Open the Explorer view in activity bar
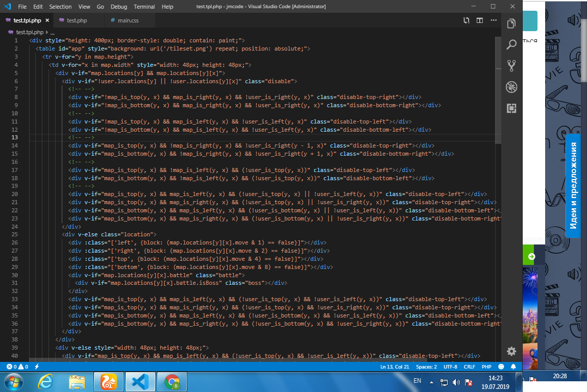Viewport: 587px width, 392px height. (511, 23)
